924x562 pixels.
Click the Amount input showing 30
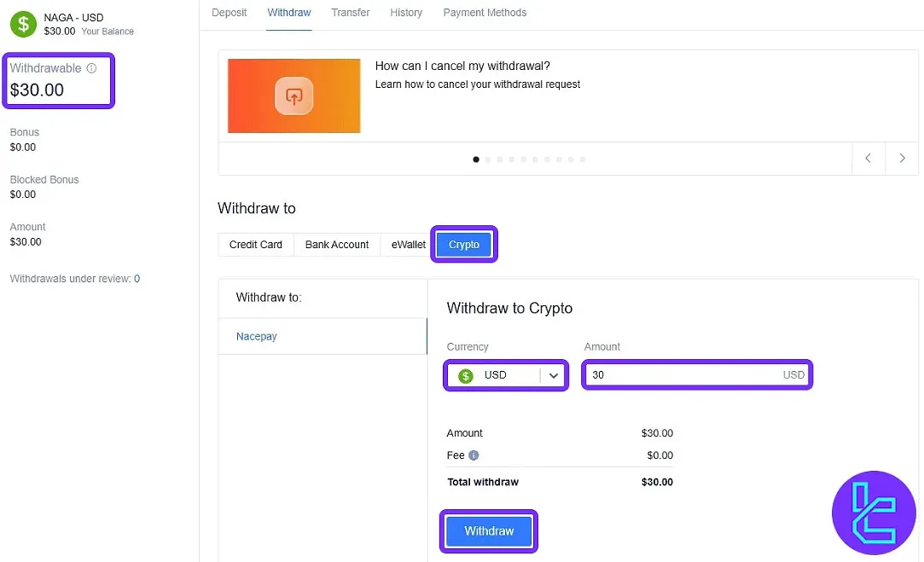tap(697, 375)
